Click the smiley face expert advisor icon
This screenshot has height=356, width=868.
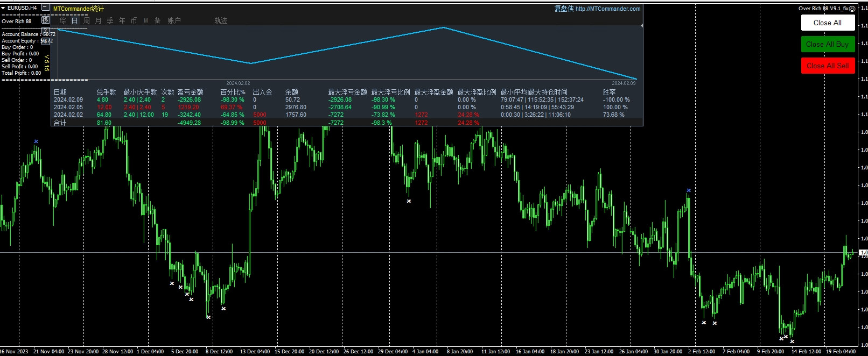pos(853,8)
